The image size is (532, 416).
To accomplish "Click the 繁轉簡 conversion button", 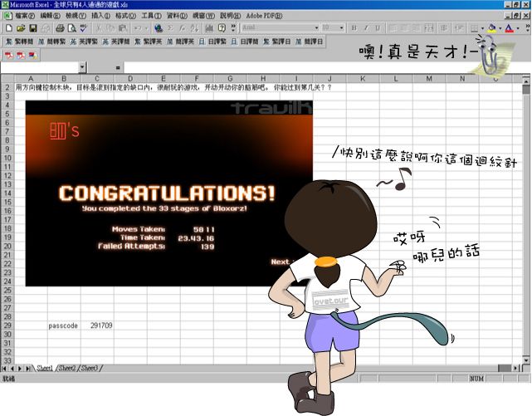I will 19,42.
